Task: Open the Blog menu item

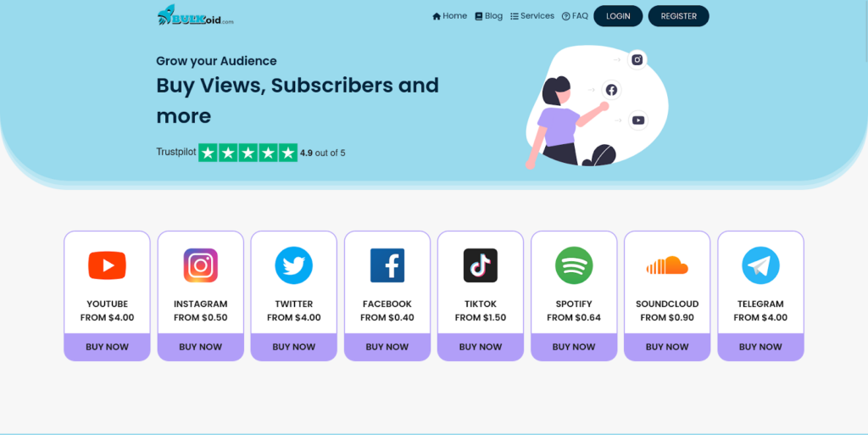Action: [489, 16]
